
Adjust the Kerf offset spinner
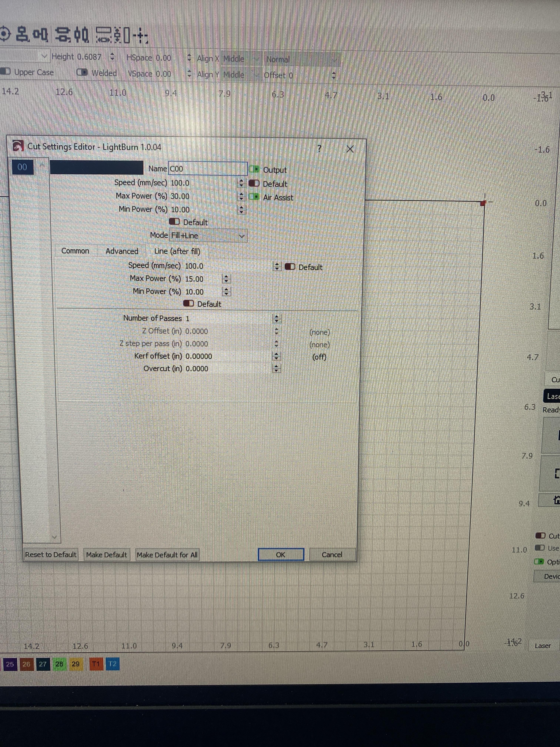[x=276, y=356]
